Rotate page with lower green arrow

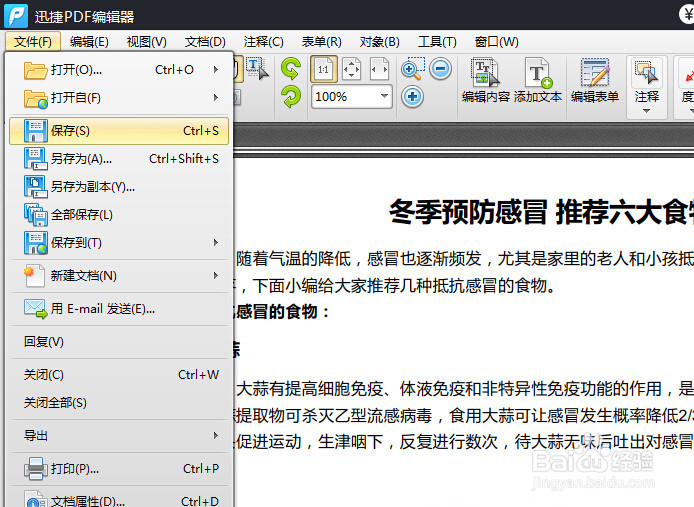point(291,97)
